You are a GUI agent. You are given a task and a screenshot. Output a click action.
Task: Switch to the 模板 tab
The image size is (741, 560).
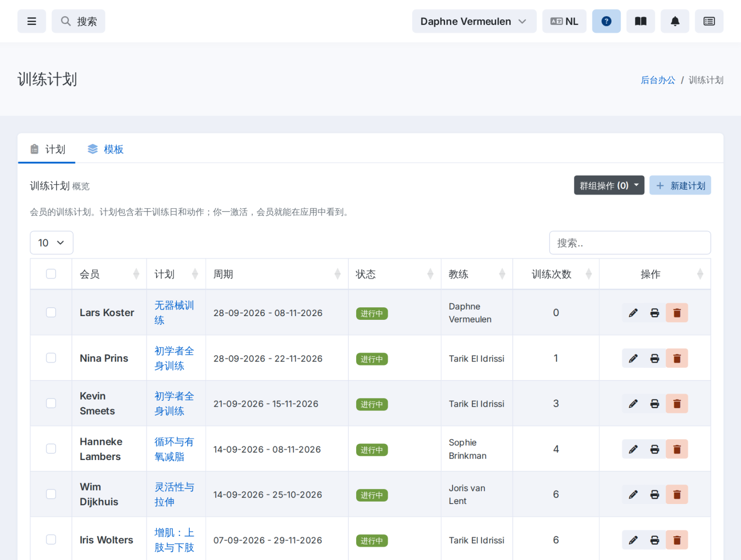pyautogui.click(x=106, y=149)
